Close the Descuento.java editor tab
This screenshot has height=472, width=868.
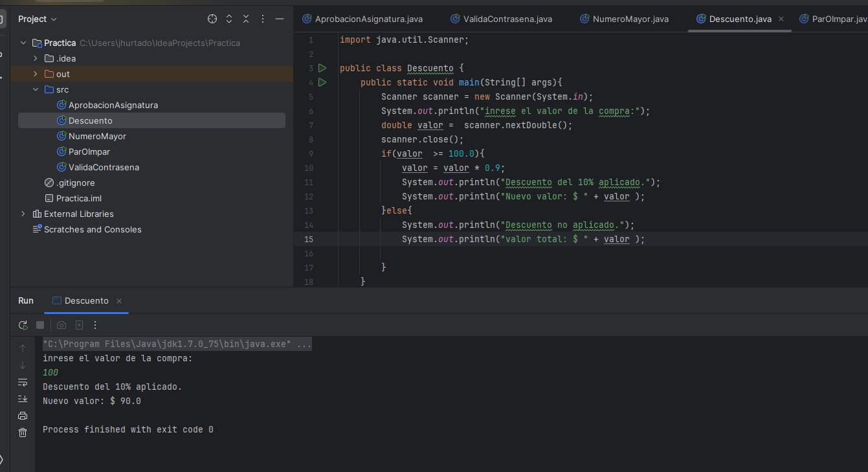click(781, 19)
